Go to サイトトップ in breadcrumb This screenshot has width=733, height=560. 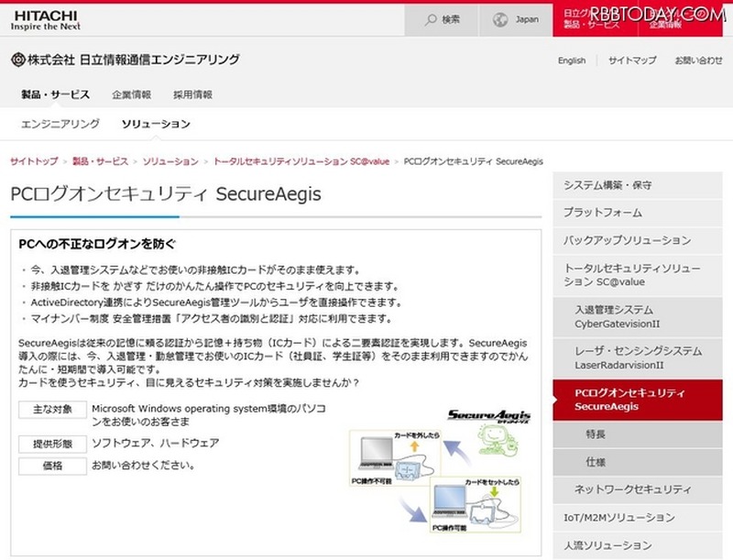[x=34, y=161]
